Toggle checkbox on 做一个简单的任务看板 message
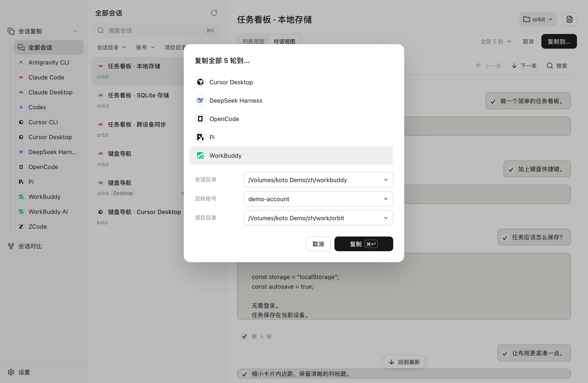The height and width of the screenshot is (383, 588). [x=493, y=101]
